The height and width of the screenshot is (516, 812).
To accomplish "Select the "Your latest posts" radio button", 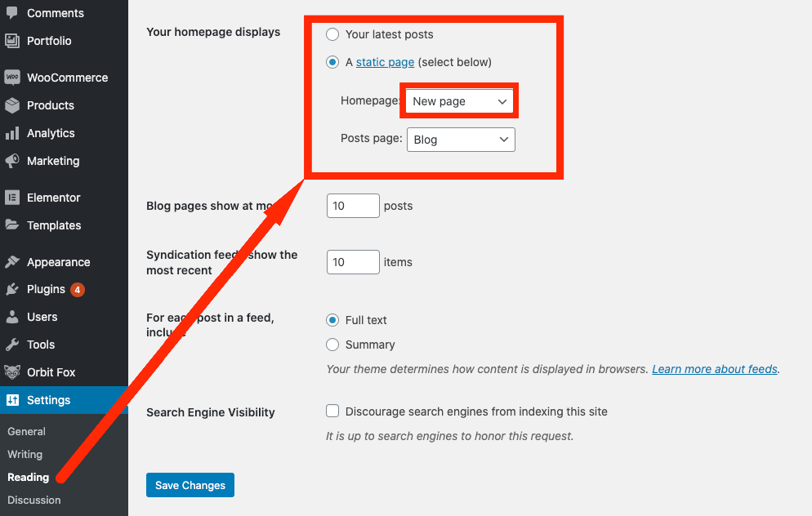I will pyautogui.click(x=332, y=34).
